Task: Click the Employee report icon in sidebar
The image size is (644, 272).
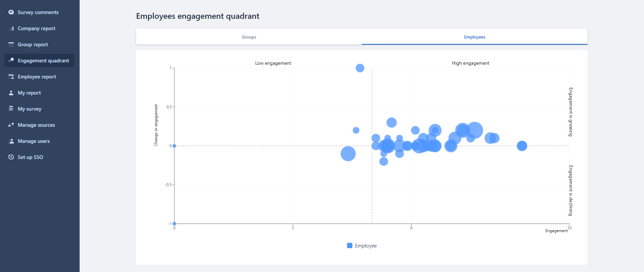Action: click(11, 77)
